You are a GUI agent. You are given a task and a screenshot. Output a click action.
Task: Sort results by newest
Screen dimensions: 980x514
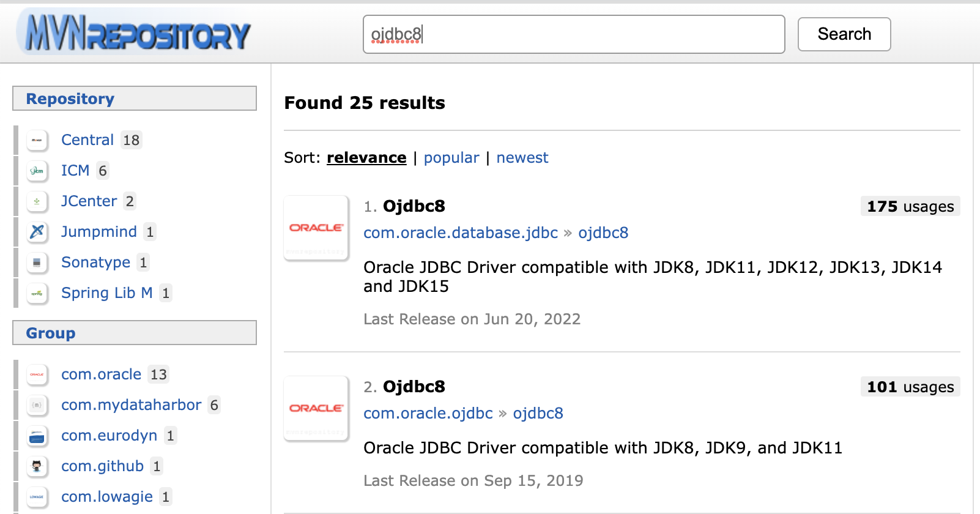[x=522, y=158]
